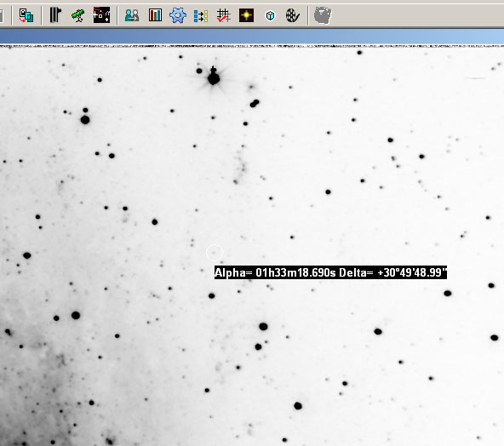
Task: Click the film reel checkmark icon
Action: point(293,15)
